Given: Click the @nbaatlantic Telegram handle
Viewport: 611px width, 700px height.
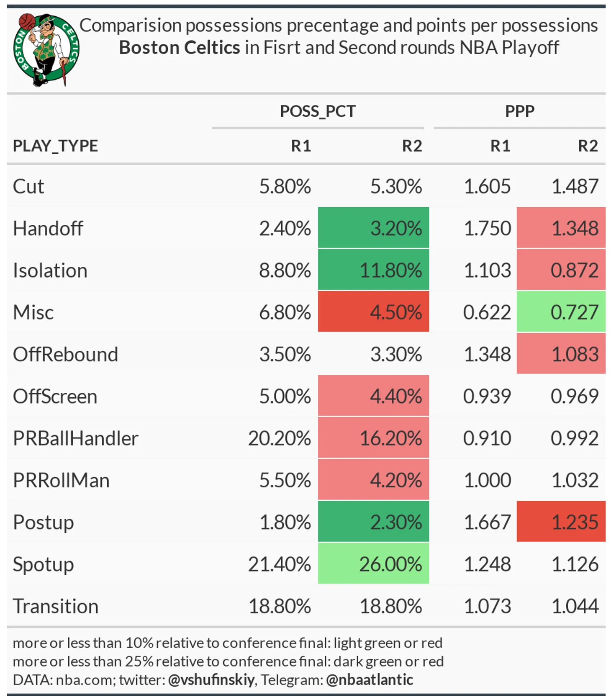Looking at the screenshot, I should point(370,679).
